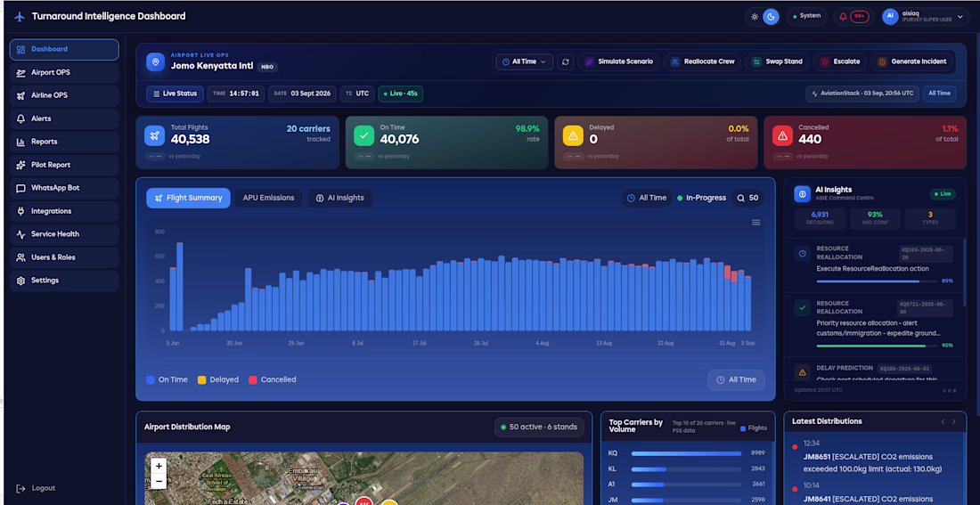
Task: Zoom in on the airport map
Action: 159,466
